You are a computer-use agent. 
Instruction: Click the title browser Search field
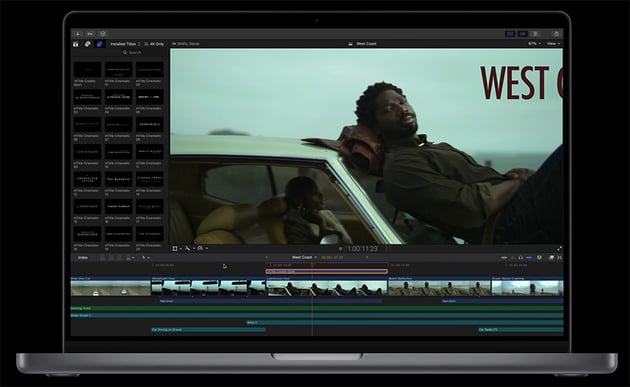click(x=133, y=52)
